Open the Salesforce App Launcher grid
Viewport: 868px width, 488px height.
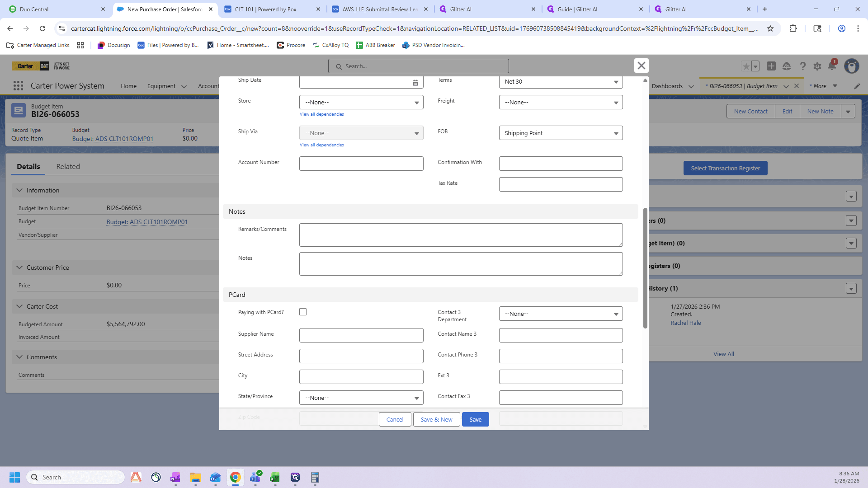(18, 86)
